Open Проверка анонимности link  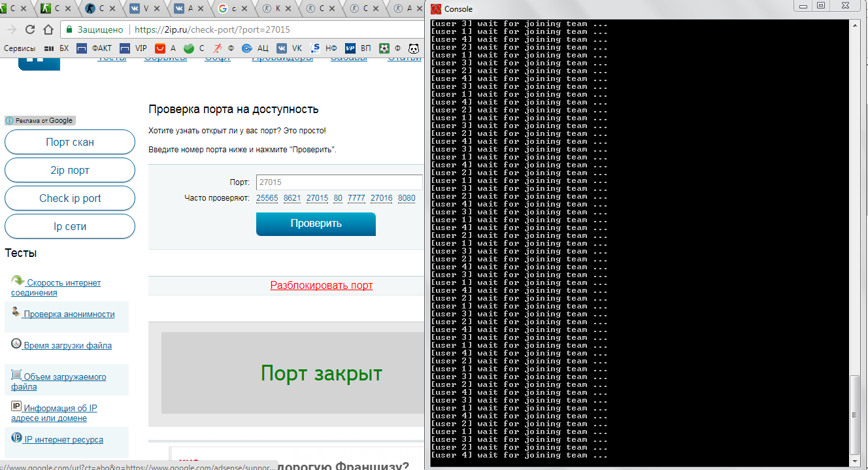[69, 314]
